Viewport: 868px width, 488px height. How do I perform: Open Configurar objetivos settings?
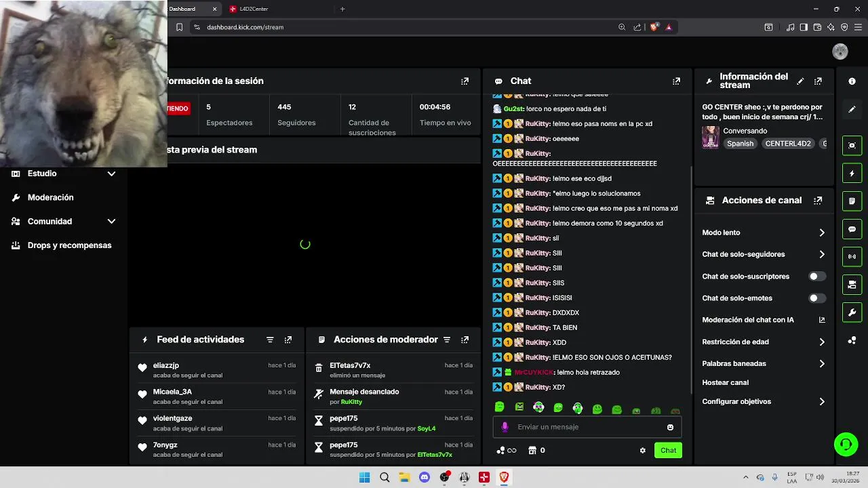(764, 401)
